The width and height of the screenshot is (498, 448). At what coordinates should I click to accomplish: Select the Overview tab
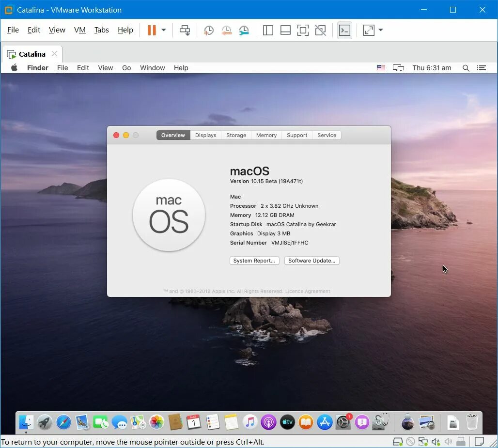point(173,135)
